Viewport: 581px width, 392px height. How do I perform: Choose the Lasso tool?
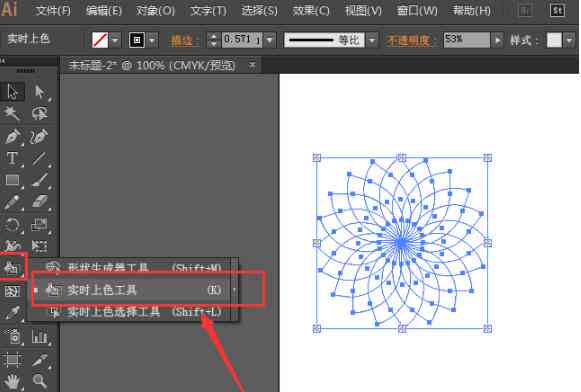(x=40, y=113)
